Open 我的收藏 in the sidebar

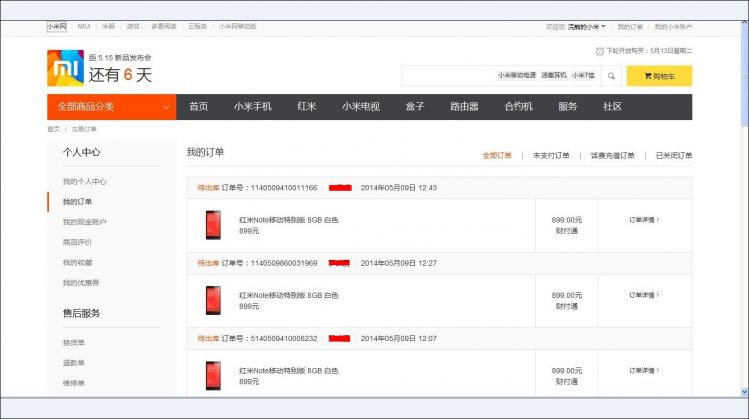[x=77, y=263]
